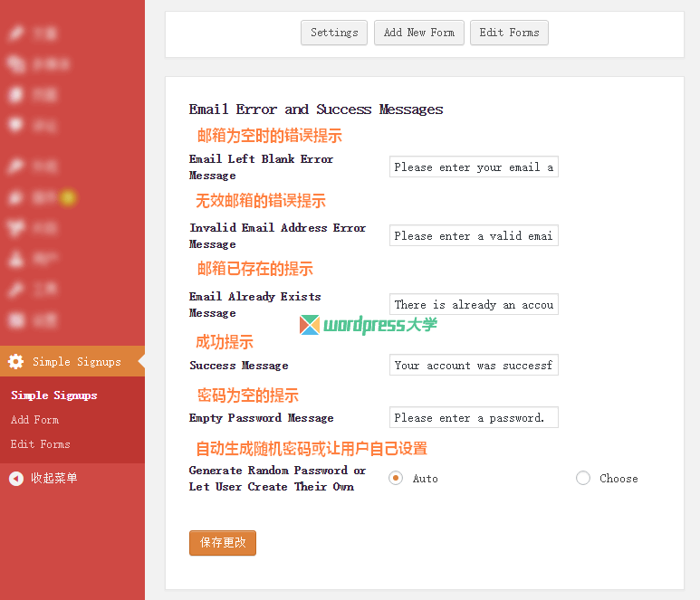
Task: Click the yellow update badge in sidebar
Action: 68,197
